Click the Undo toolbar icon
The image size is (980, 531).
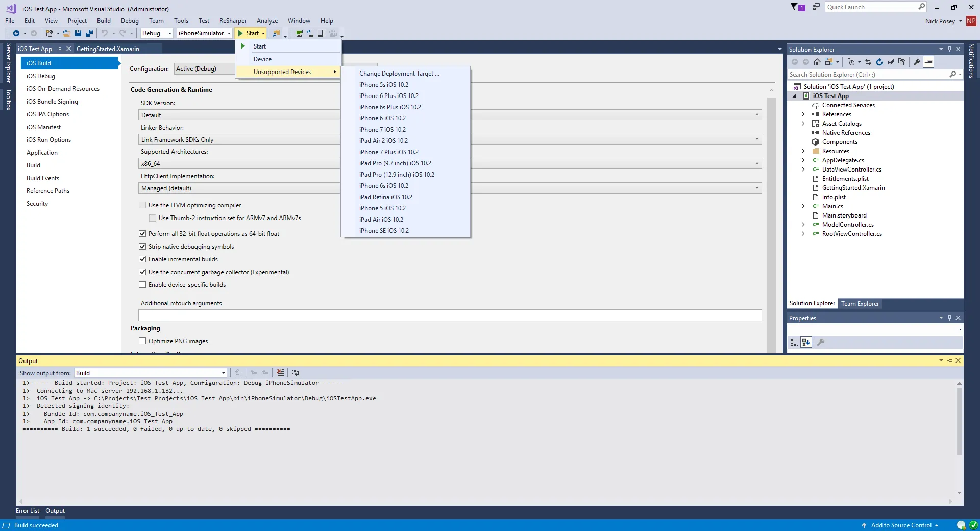point(104,33)
